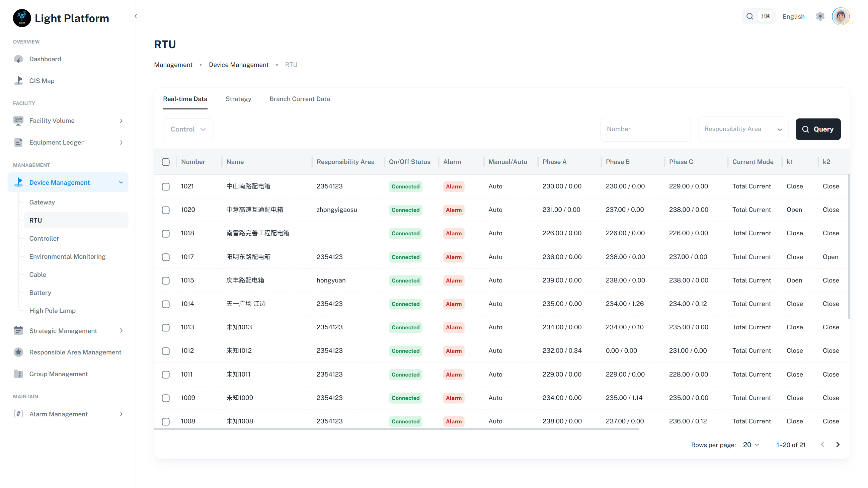This screenshot has width=868, height=488.
Task: Click the Number input field
Action: point(645,129)
